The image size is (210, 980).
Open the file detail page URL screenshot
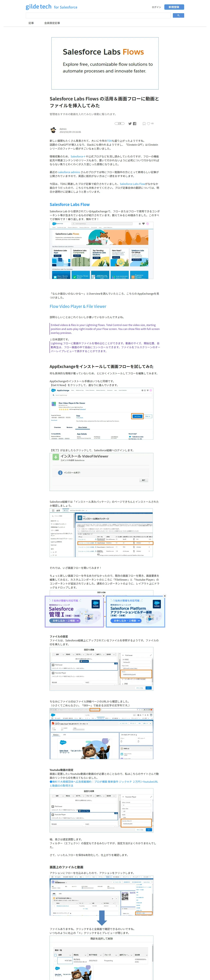coord(101,734)
